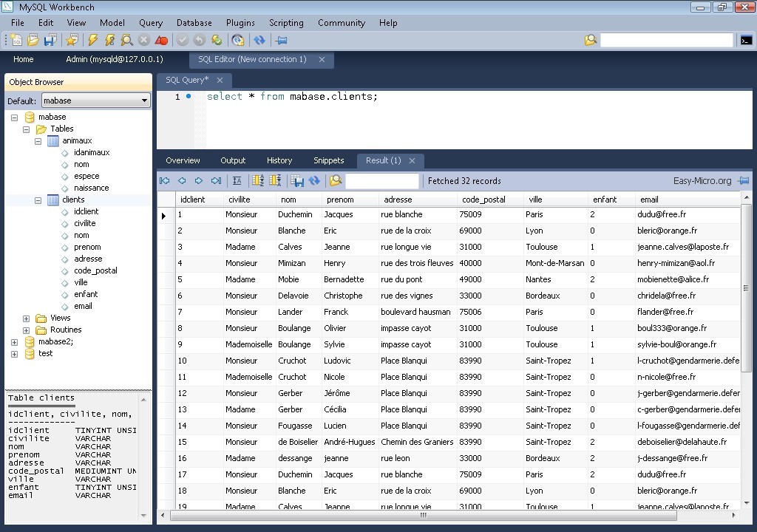Image resolution: width=757 pixels, height=532 pixels.
Task: Open the Plugins menu
Action: tap(240, 23)
